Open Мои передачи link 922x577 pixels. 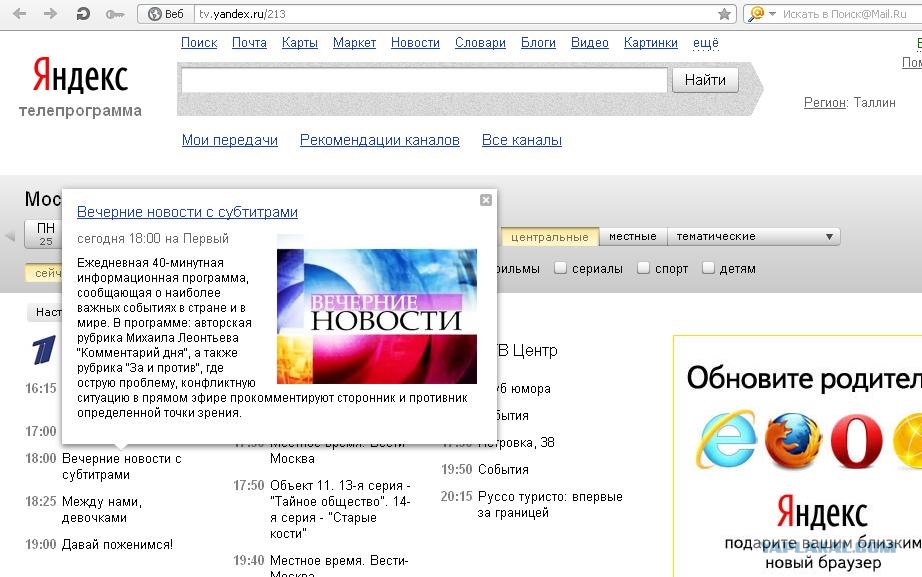pyautogui.click(x=230, y=140)
